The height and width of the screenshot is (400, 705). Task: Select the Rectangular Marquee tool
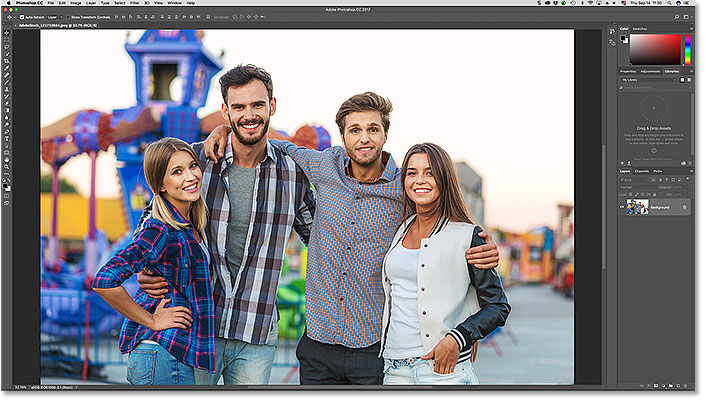click(x=6, y=40)
